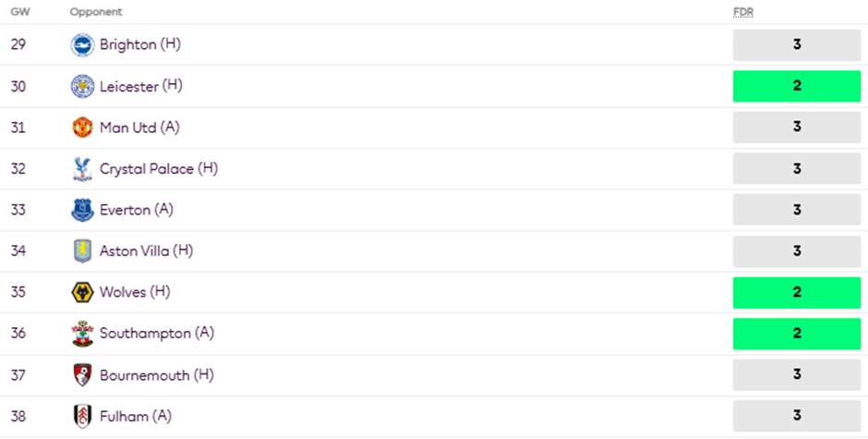This screenshot has width=868, height=439.
Task: Click the Southampton club crest icon
Action: click(x=82, y=334)
